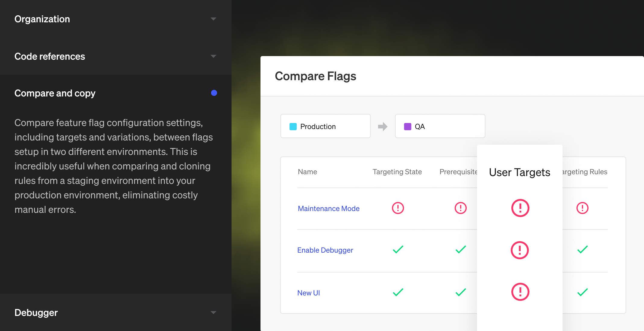Click Enable Debugger User Targets warning icon
This screenshot has width=644, height=331.
pos(519,250)
